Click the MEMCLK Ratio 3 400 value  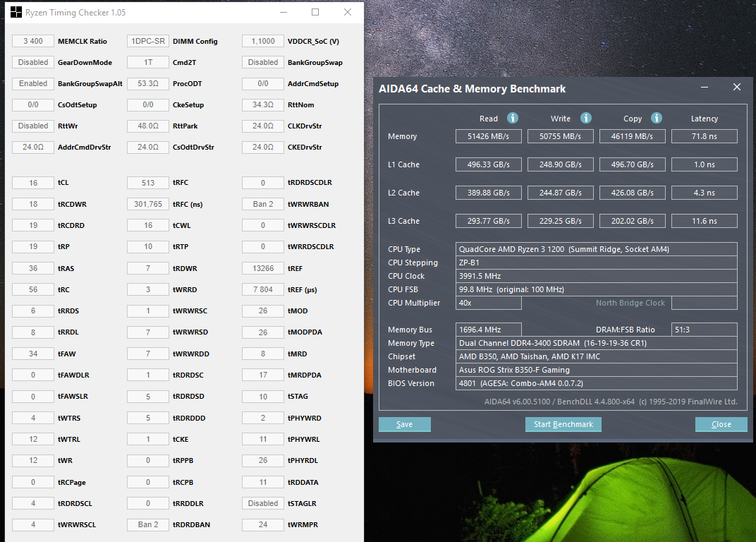33,41
